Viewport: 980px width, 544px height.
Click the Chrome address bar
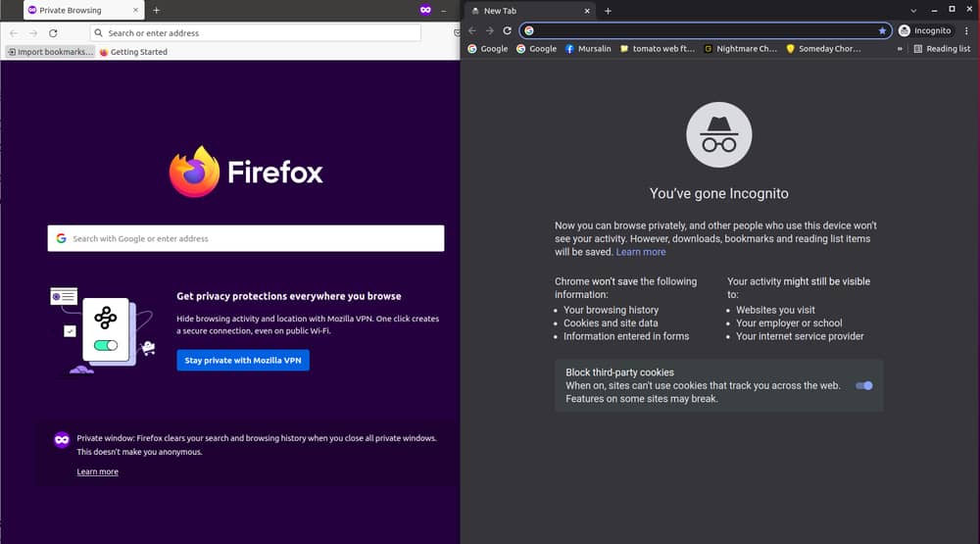705,30
